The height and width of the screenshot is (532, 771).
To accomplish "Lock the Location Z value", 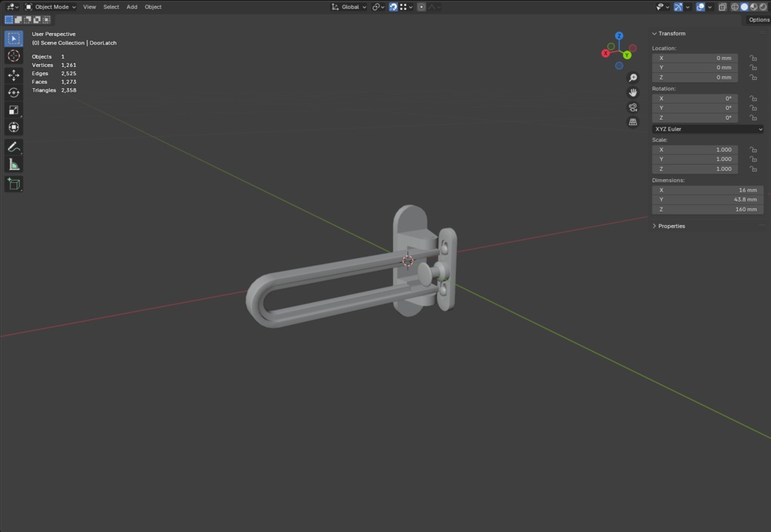I will coord(753,77).
